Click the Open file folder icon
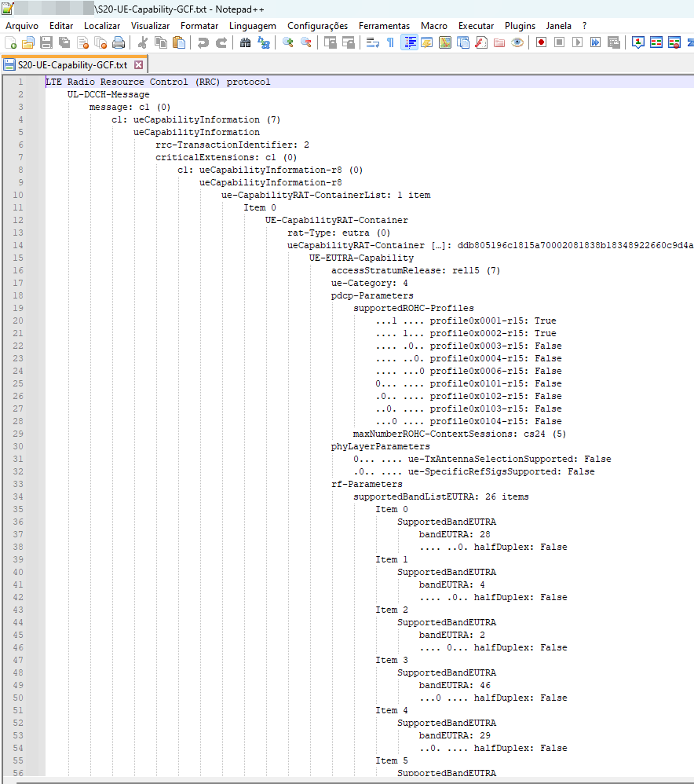 tap(28, 43)
